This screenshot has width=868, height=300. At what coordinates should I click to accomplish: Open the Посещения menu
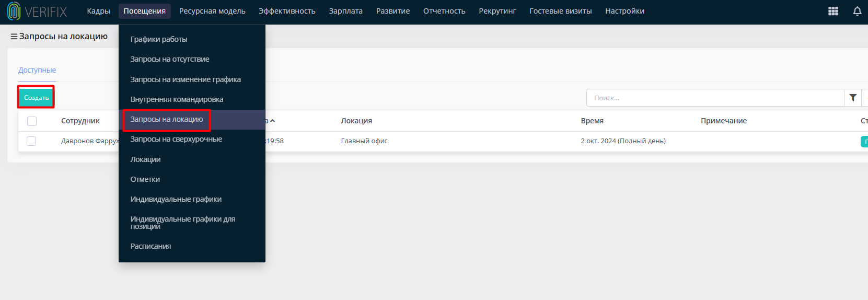145,11
